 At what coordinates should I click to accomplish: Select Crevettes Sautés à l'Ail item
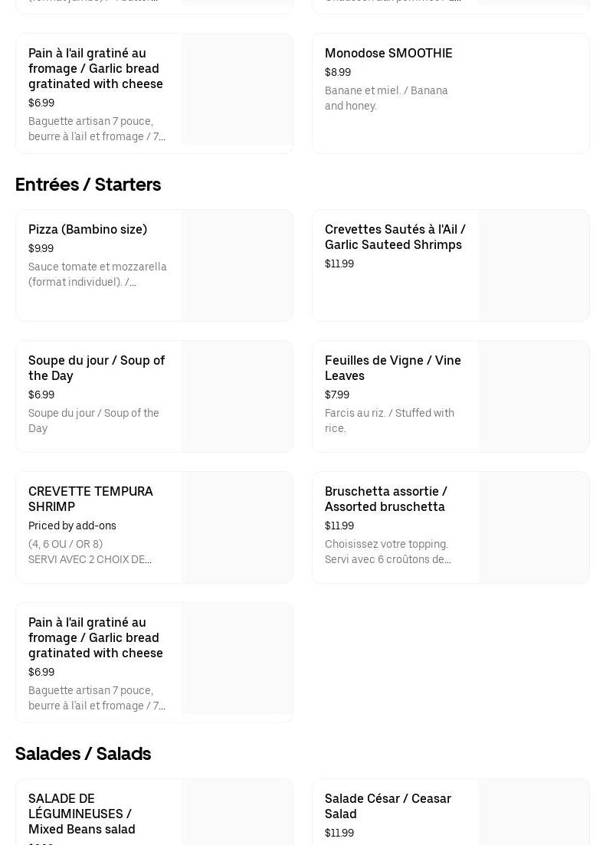[x=395, y=237]
